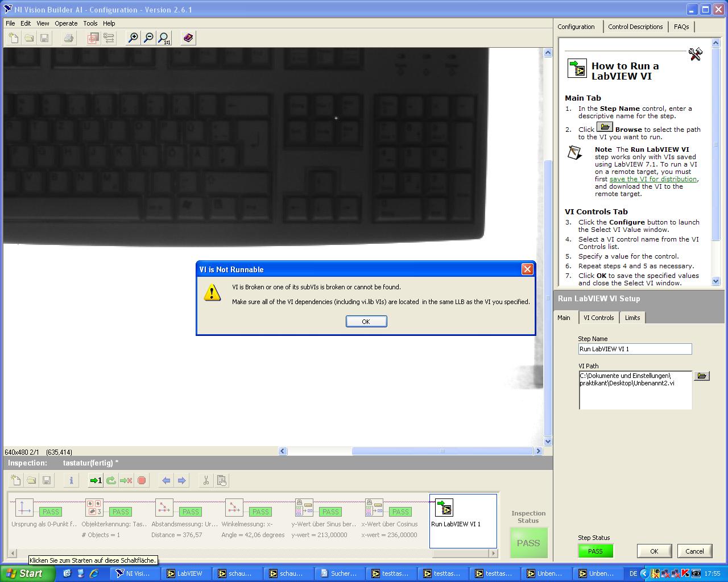The image size is (728, 582).
Task: Select the x-Wert über Cosinus step icon
Action: tap(374, 508)
